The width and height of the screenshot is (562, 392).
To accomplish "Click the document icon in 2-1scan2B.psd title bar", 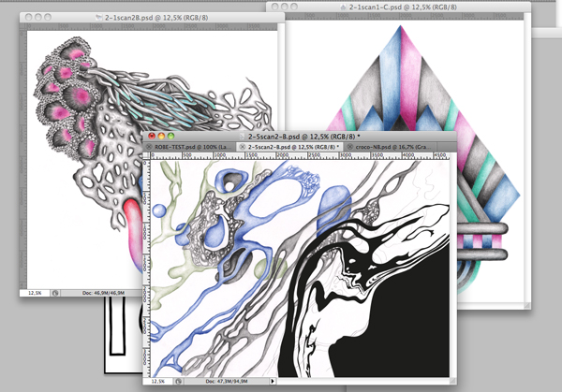I will tap(99, 18).
